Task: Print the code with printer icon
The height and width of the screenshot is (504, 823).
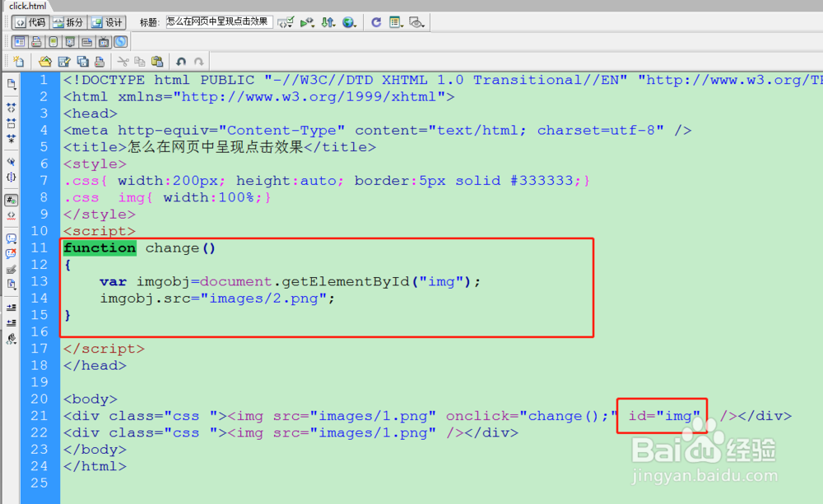Action: click(x=100, y=62)
